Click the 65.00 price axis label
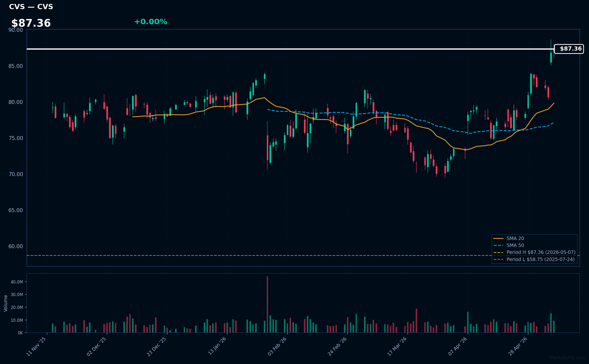Image resolution: width=589 pixels, height=364 pixels. tap(16, 210)
